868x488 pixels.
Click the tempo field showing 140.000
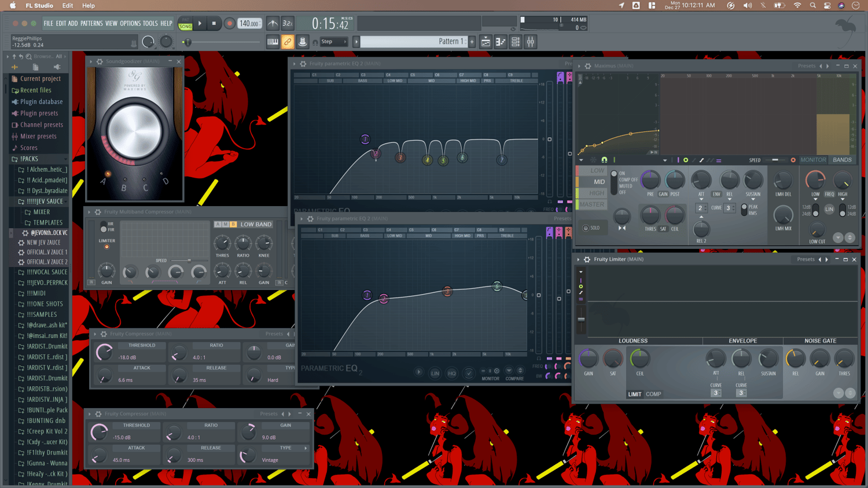249,24
